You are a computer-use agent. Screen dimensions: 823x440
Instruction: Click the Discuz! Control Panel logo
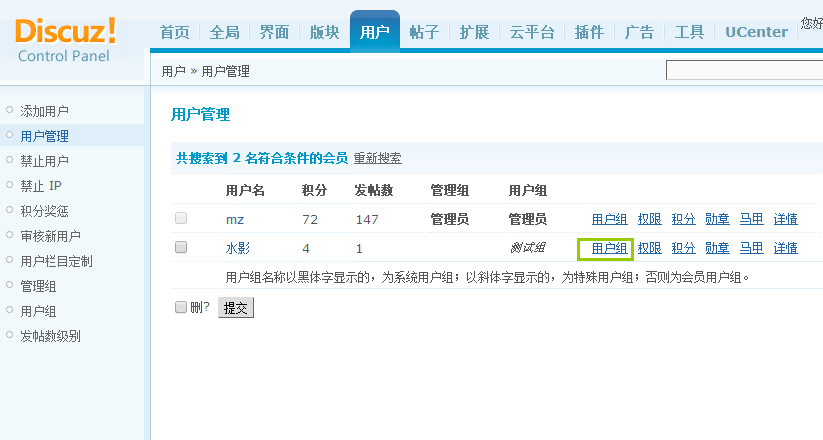click(x=66, y=41)
